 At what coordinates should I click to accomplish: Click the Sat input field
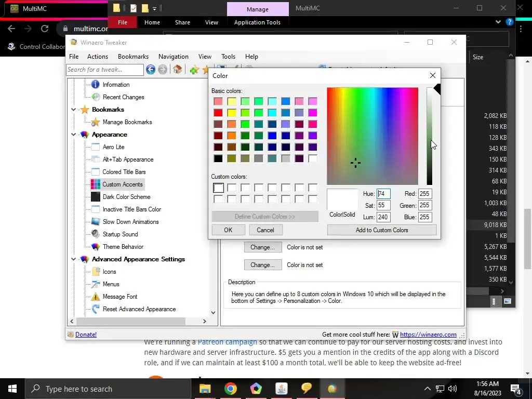tap(383, 205)
